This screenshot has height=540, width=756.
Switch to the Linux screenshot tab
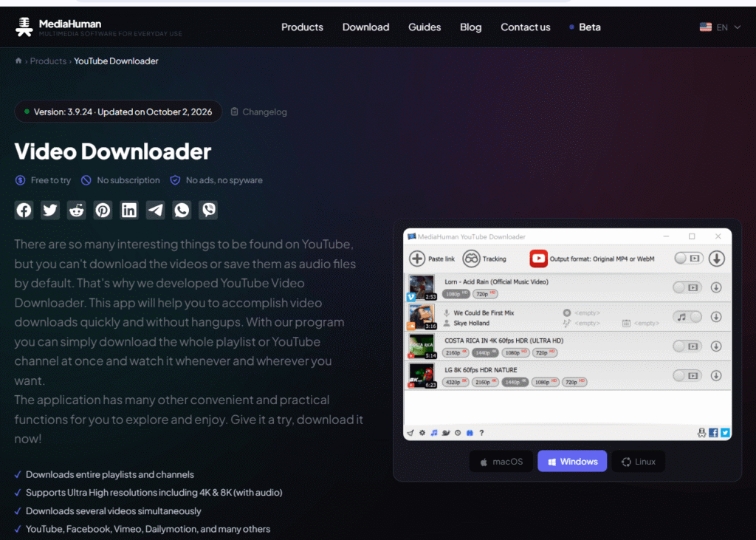(x=639, y=462)
